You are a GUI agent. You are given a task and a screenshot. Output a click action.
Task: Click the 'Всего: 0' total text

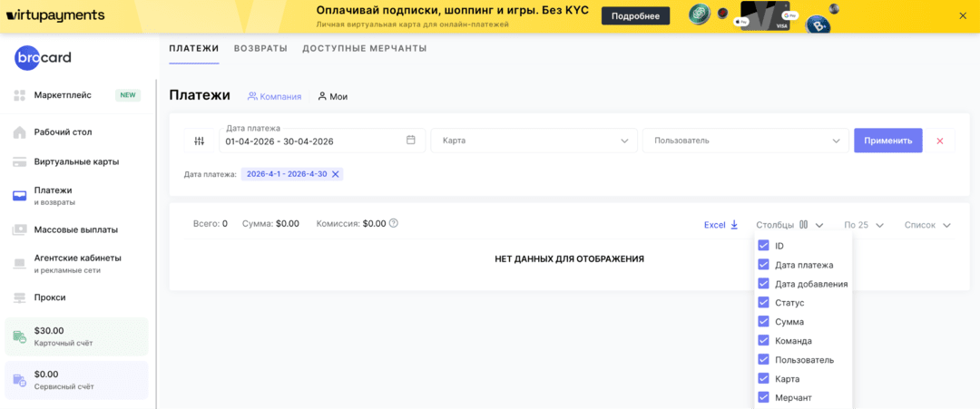point(210,224)
